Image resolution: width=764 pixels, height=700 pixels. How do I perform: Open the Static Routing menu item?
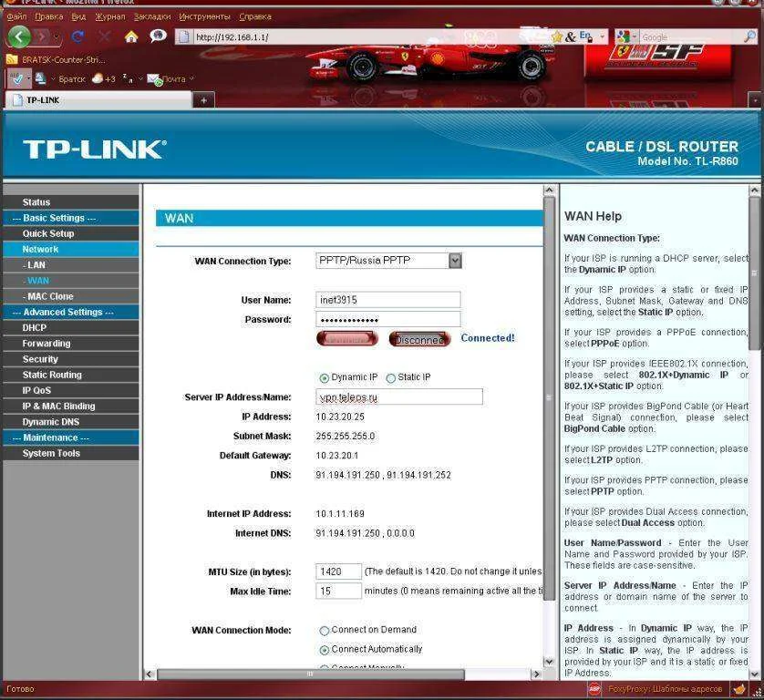70,374
